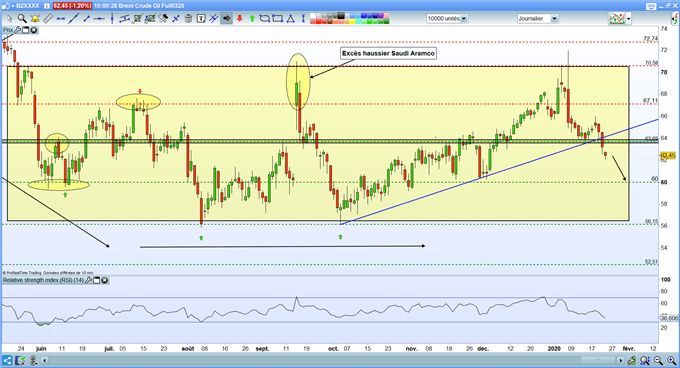Select the green up arrow marker

252,19
